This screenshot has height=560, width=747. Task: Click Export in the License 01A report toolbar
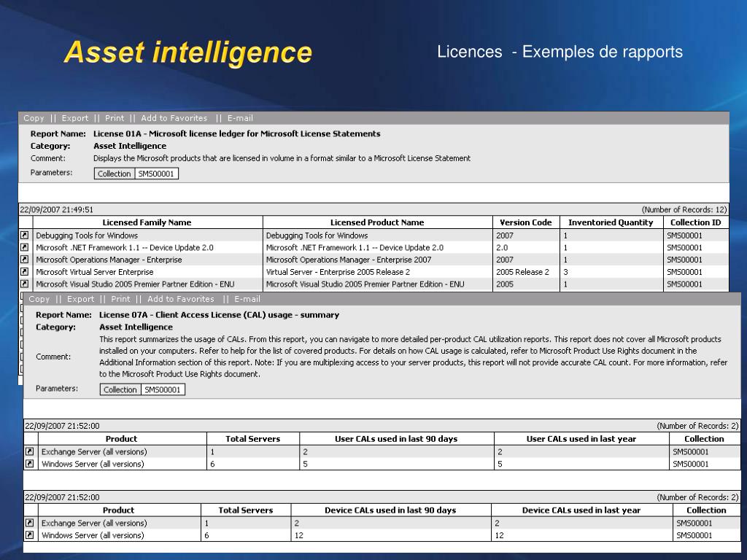[x=75, y=118]
